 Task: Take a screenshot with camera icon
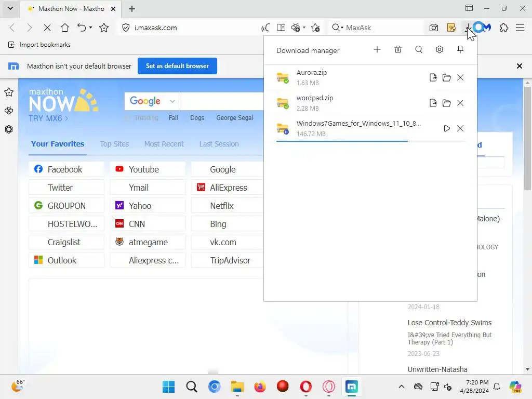(434, 28)
